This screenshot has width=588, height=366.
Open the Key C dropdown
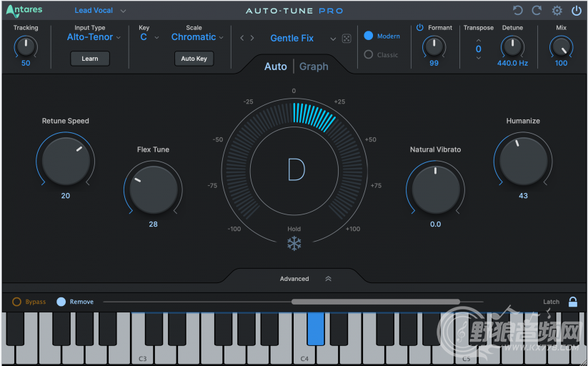pos(149,37)
